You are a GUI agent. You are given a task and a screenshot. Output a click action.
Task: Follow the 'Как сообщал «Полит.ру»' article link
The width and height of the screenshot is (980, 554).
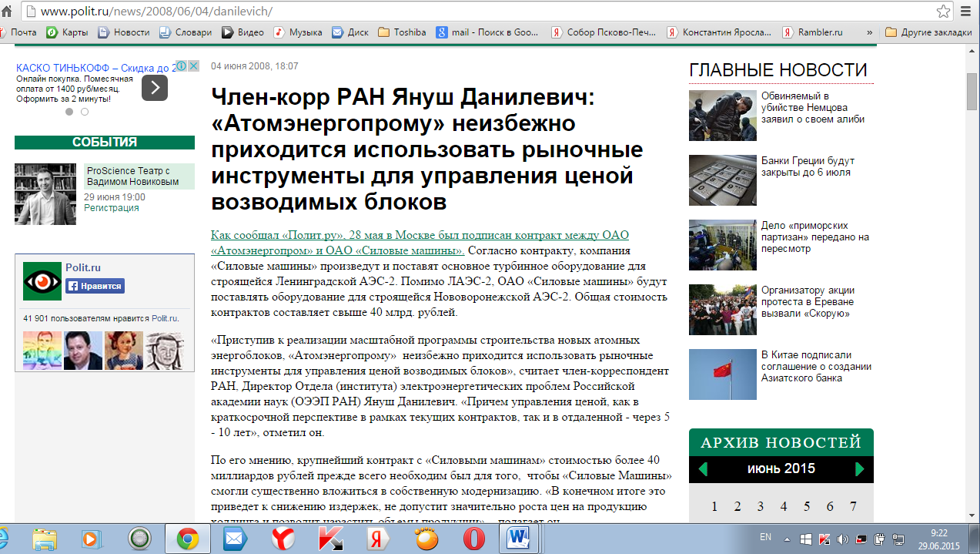(x=420, y=243)
